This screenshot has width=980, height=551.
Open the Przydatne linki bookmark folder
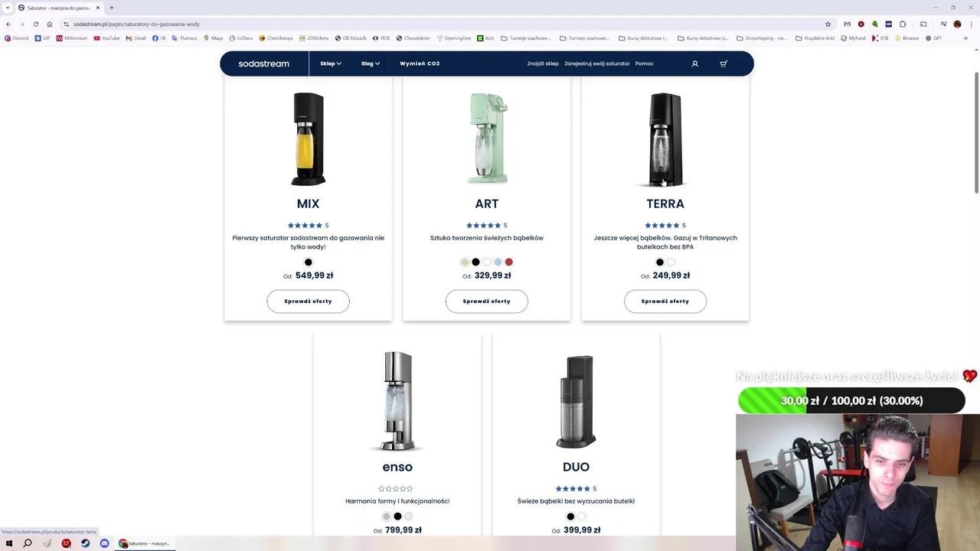(x=815, y=38)
